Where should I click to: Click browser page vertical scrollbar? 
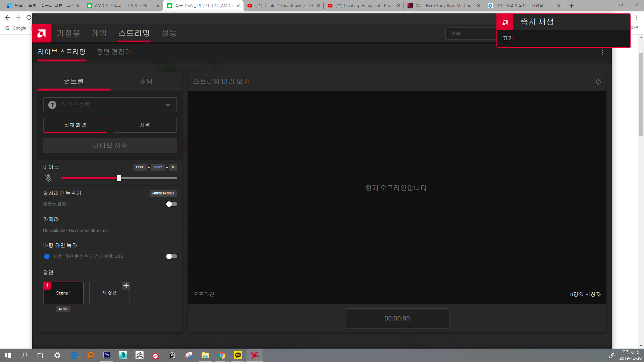click(641, 94)
